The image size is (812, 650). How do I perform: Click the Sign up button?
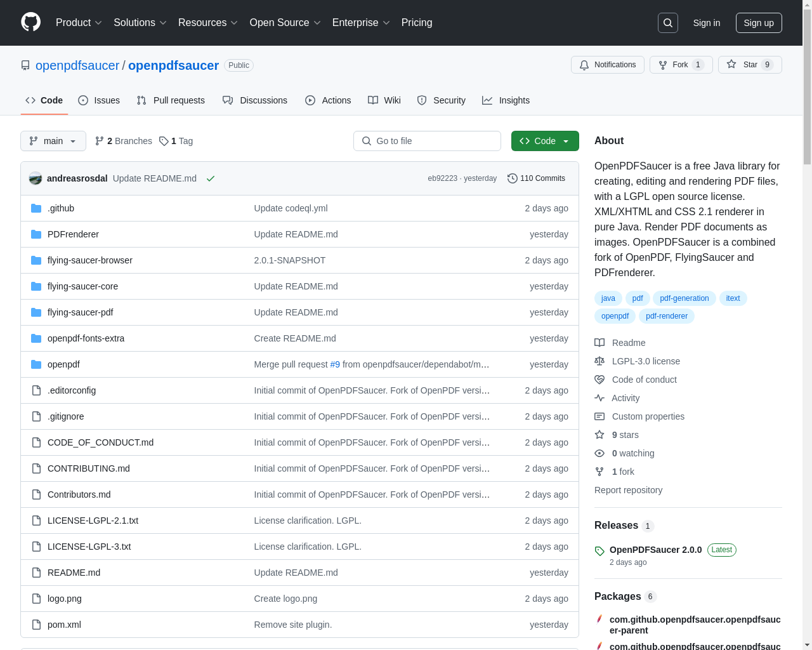pyautogui.click(x=759, y=23)
